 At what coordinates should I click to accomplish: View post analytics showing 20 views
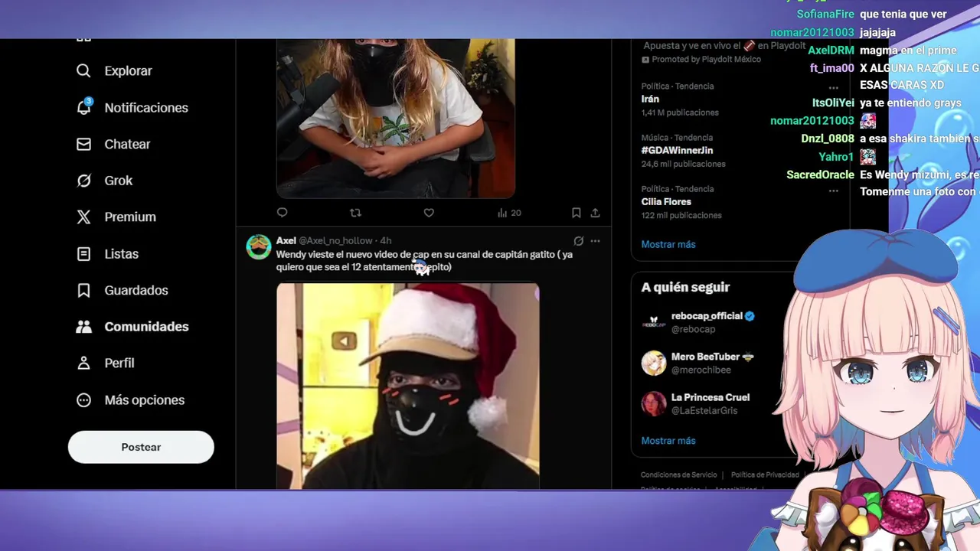(509, 213)
